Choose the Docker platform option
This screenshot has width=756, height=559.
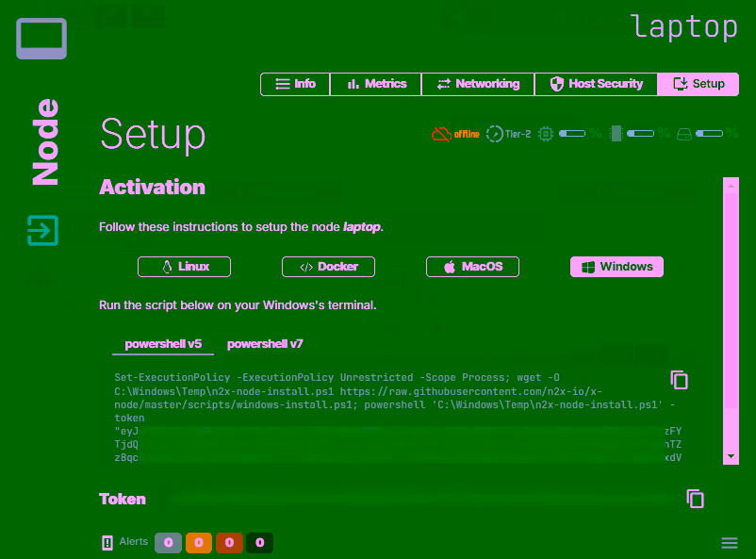tap(328, 267)
